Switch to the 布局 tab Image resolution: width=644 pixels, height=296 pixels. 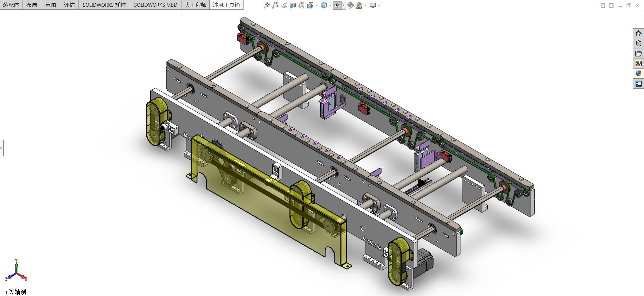32,5
